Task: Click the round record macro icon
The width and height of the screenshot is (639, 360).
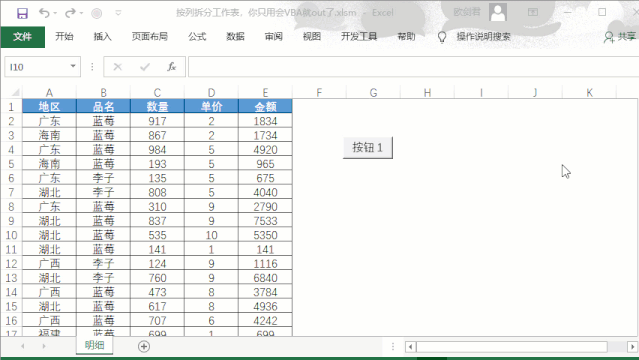Action: coord(97,13)
